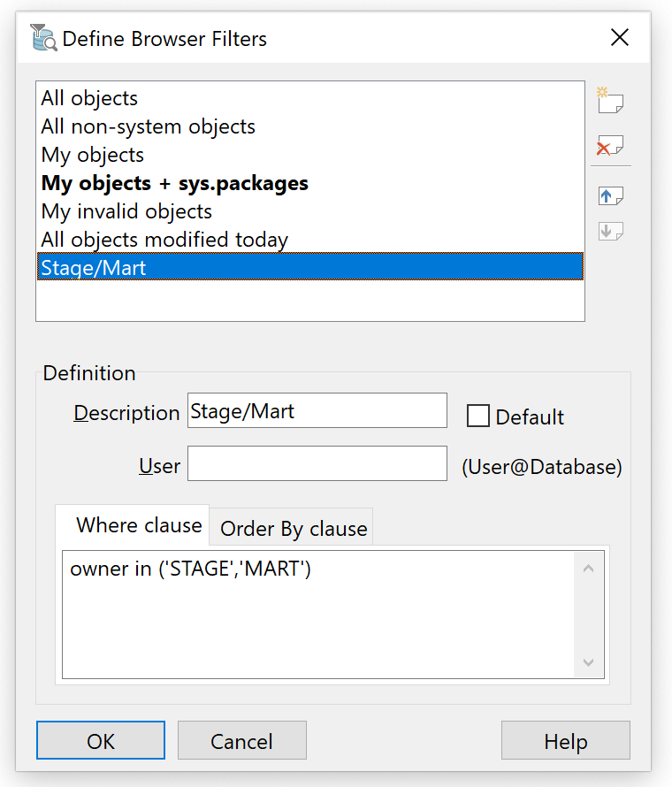
Task: Confirm the dialog with OK
Action: [x=101, y=740]
